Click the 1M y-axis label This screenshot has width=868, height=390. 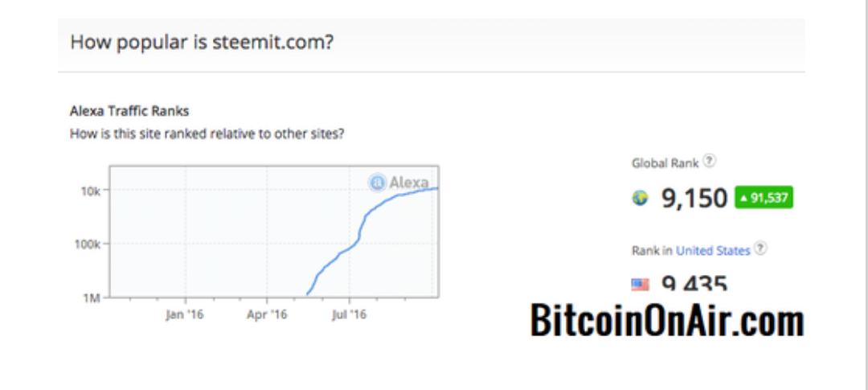pos(92,298)
